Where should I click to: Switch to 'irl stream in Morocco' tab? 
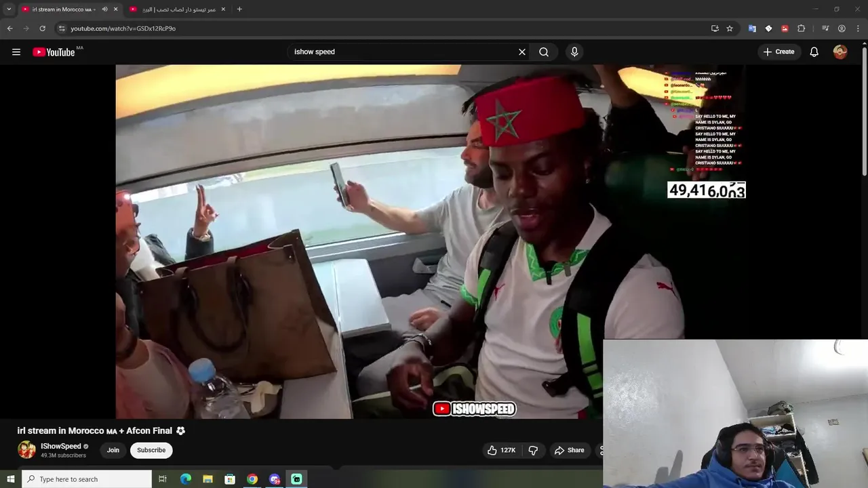click(63, 9)
